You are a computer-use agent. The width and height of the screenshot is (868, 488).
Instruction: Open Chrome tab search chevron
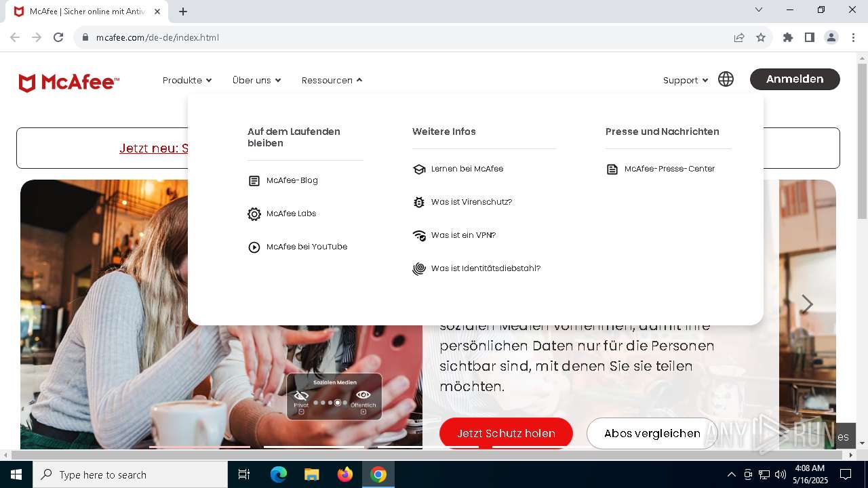click(x=759, y=9)
